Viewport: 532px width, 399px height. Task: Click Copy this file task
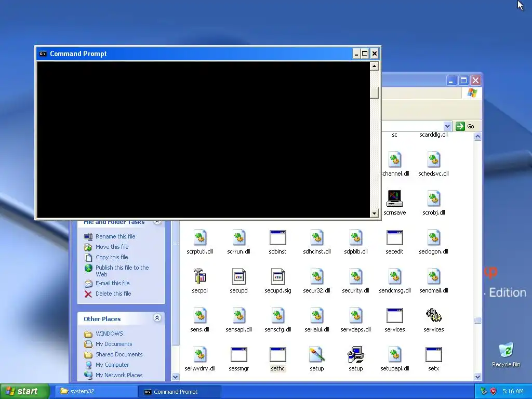[112, 257]
